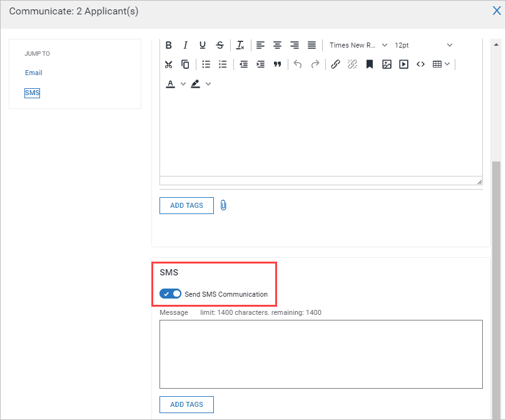
Task: Toggle bold formatting
Action: pos(168,45)
